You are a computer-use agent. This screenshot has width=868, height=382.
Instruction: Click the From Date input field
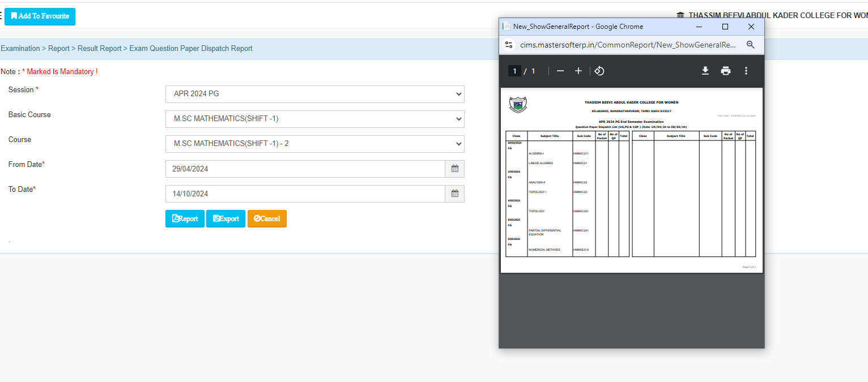(x=305, y=169)
